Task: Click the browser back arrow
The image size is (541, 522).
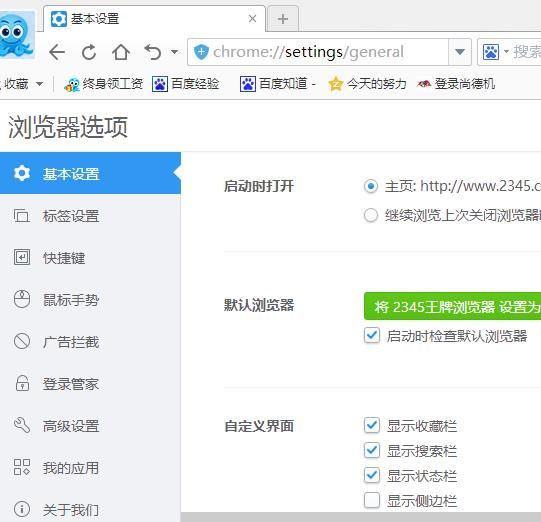Action: [57, 52]
